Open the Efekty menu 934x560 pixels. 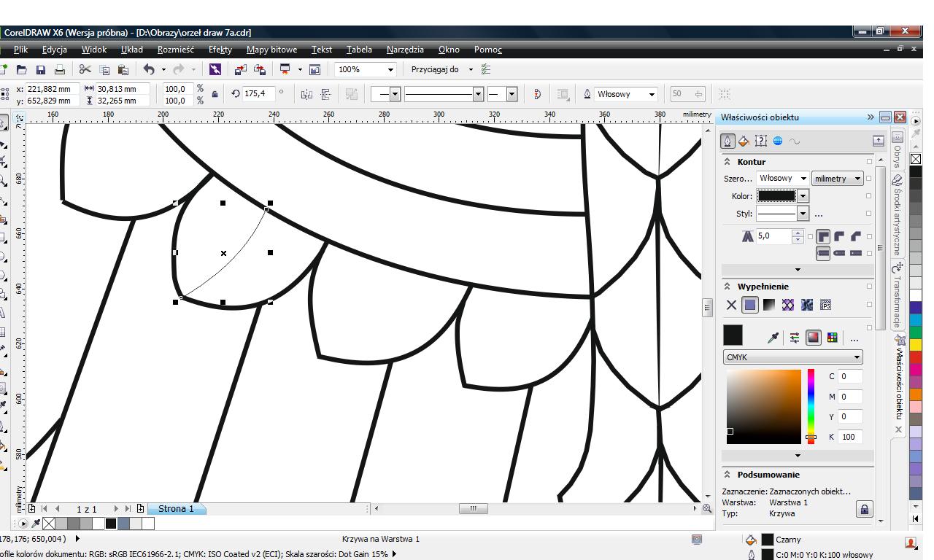pyautogui.click(x=220, y=50)
